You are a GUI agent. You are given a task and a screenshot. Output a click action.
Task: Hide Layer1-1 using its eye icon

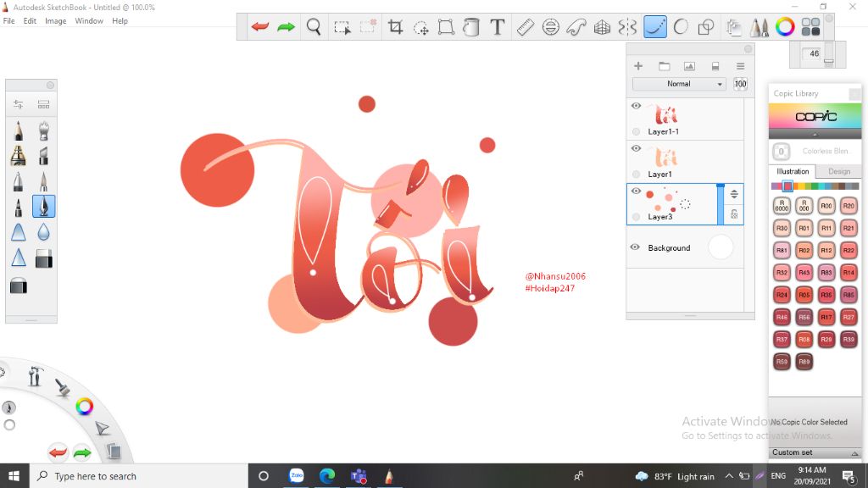pos(636,106)
